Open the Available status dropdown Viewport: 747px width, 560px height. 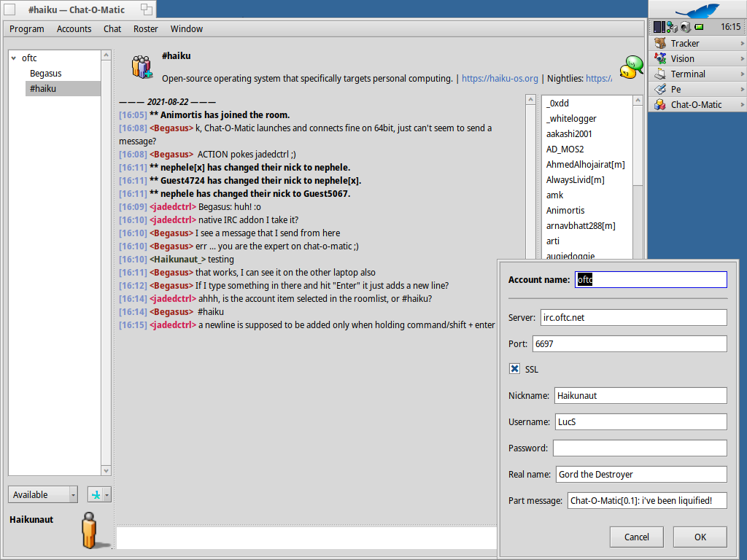(x=43, y=495)
